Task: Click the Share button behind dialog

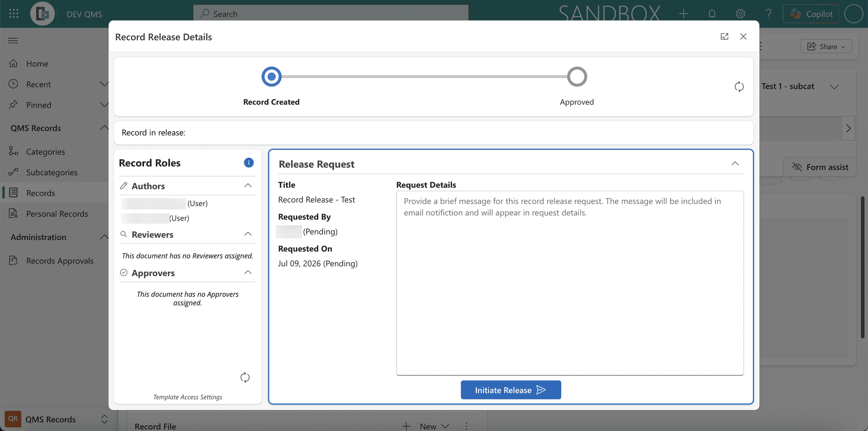Action: click(826, 46)
